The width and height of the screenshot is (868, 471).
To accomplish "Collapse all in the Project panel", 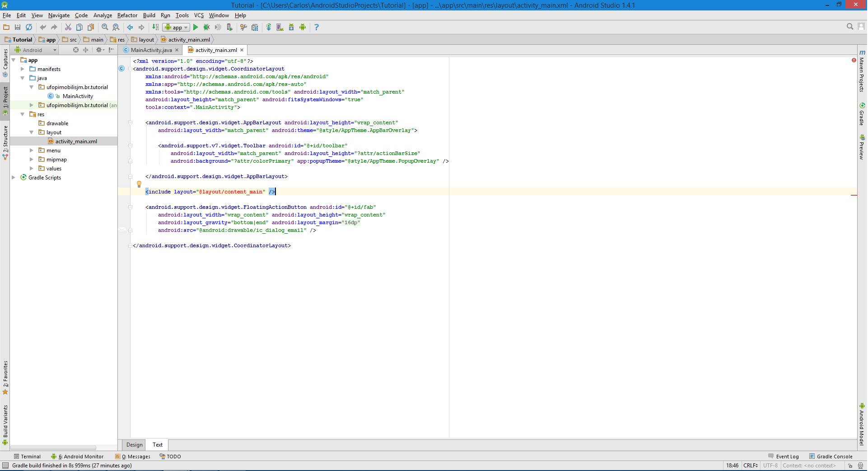I will 85,50.
